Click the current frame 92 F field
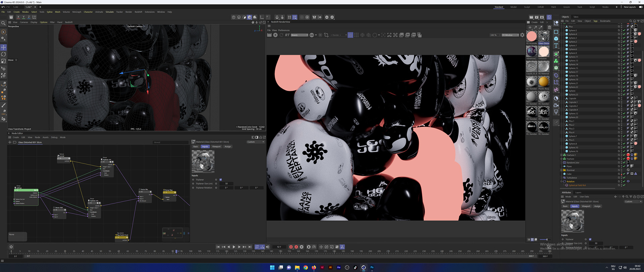Image resolution: width=644 pixels, height=272 pixels. click(x=279, y=247)
